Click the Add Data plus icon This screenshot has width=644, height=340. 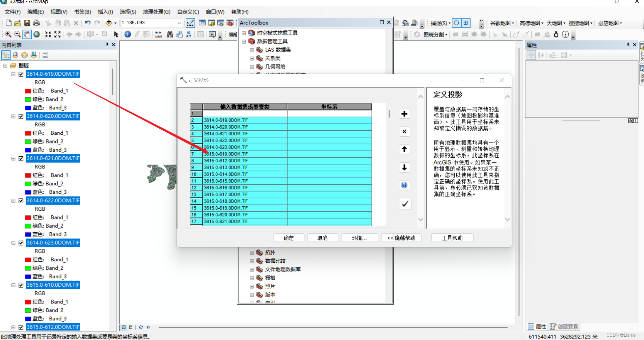tap(109, 23)
